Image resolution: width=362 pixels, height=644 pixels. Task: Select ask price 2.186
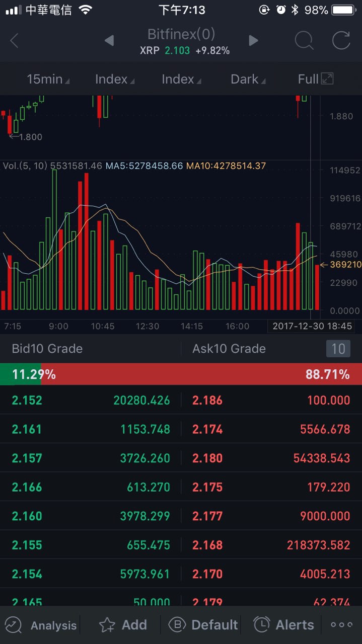pos(207,400)
